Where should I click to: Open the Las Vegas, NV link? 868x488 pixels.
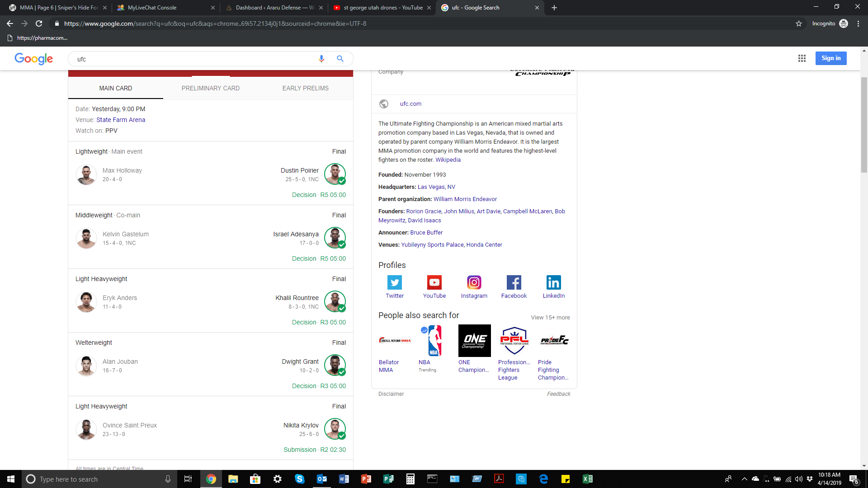click(x=436, y=187)
